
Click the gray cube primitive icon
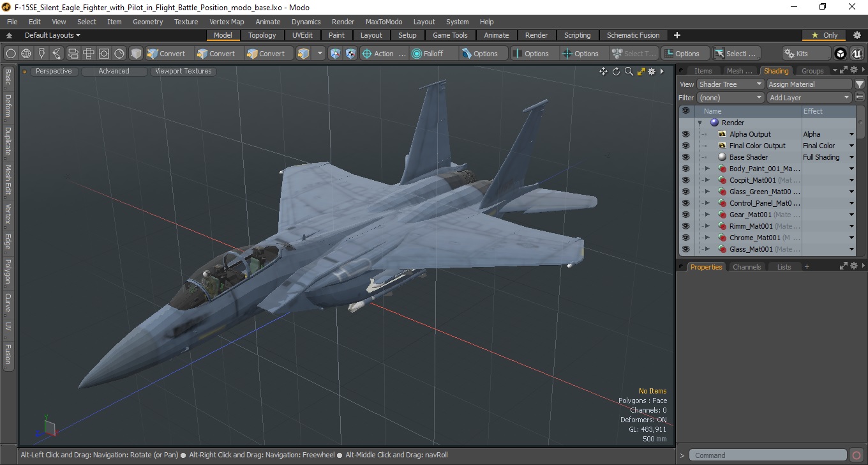click(136, 54)
